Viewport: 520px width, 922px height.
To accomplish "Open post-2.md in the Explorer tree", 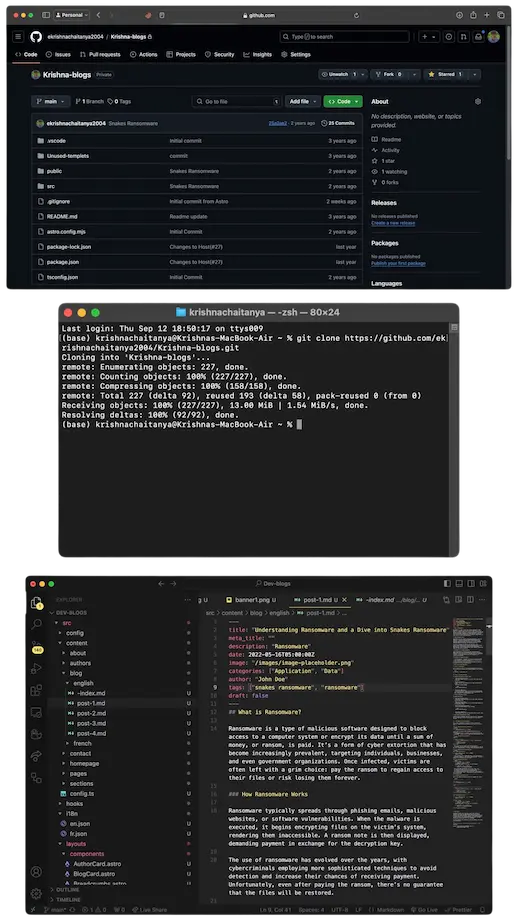I will pyautogui.click(x=91, y=713).
